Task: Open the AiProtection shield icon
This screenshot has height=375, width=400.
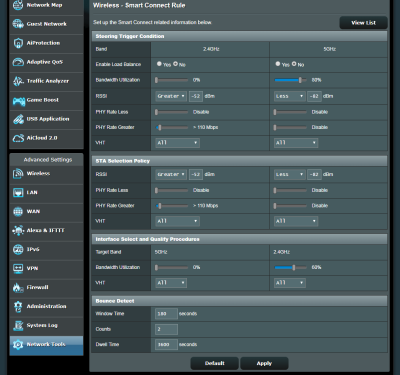Action: point(18,43)
